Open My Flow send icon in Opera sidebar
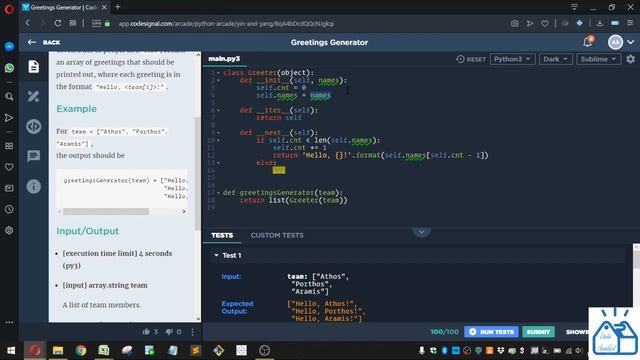Screen dimensions: 640x360 point(9,118)
